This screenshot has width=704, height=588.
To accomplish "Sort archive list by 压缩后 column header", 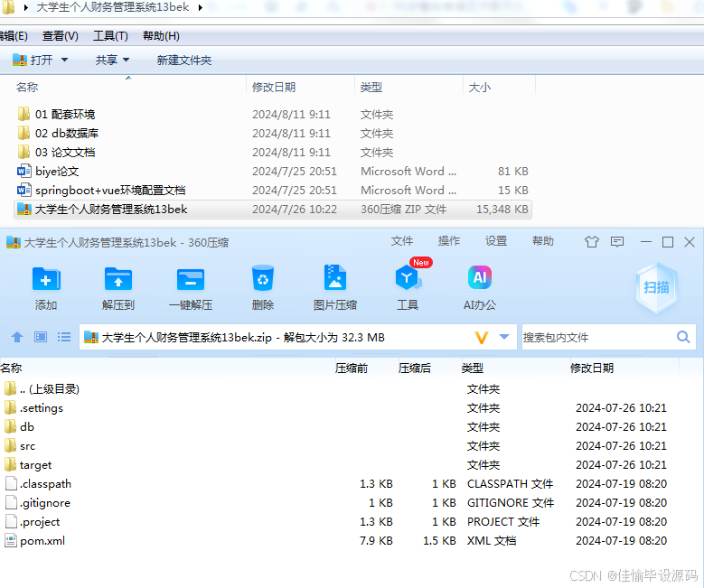I will 414,368.
